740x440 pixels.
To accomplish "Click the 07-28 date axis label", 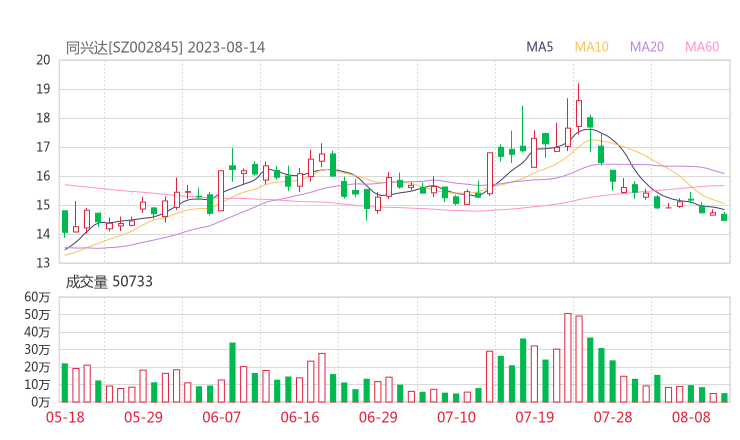I will (x=613, y=417).
